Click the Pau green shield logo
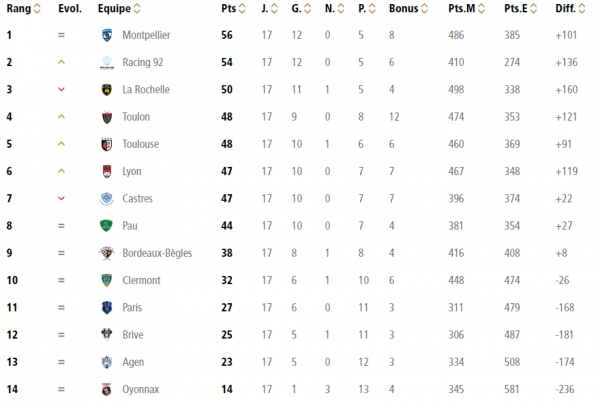Viewport: 600px width, 404px height. (x=106, y=226)
